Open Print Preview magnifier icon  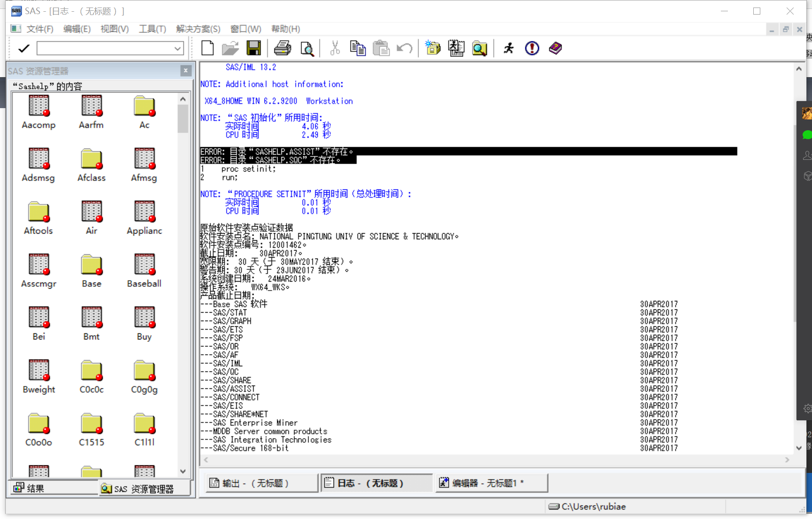click(x=307, y=48)
